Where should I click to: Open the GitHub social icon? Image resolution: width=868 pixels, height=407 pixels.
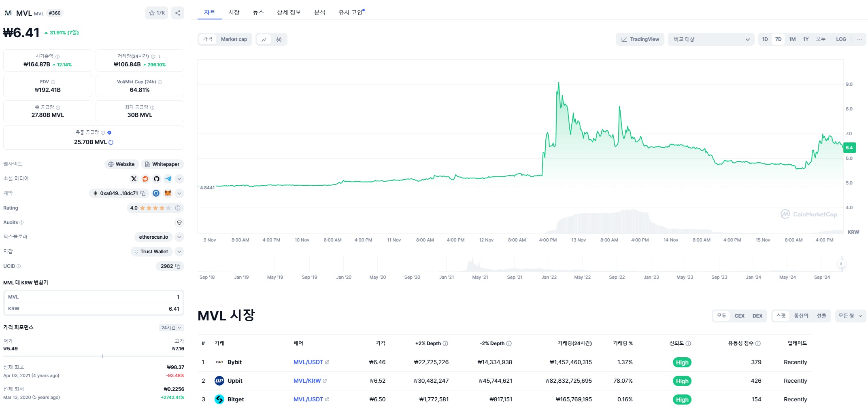[157, 179]
